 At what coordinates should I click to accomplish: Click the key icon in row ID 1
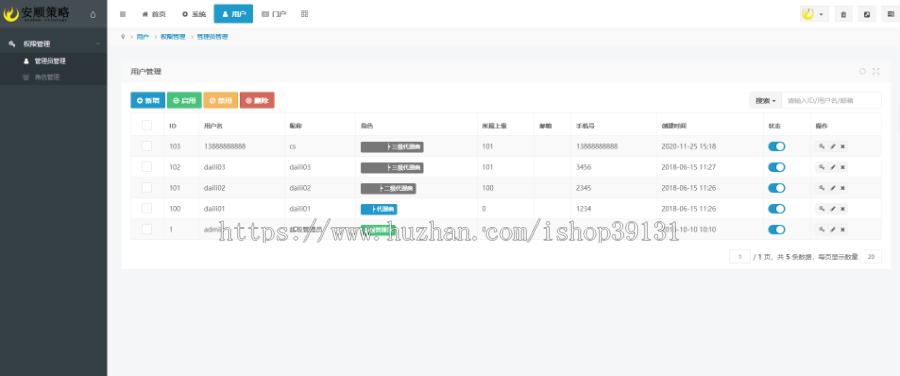821,229
